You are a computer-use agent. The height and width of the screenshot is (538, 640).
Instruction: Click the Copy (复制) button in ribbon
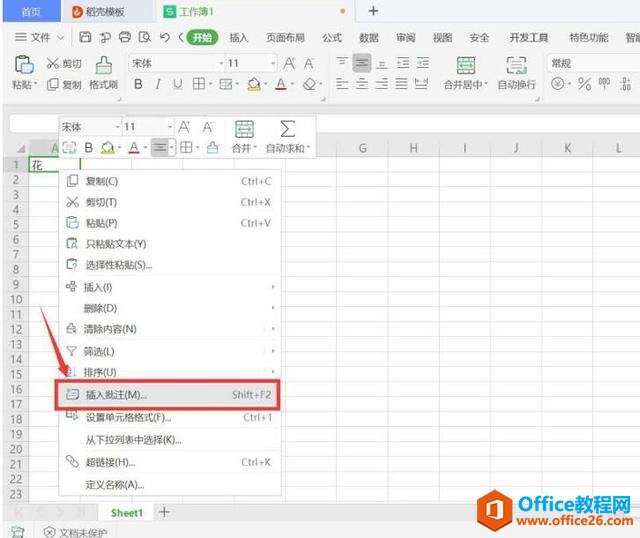coord(64,84)
